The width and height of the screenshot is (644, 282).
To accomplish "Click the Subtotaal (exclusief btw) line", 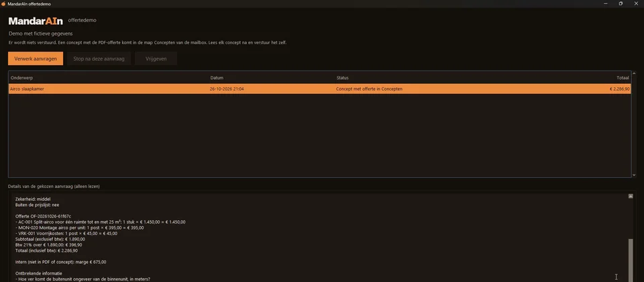I will (x=50, y=239).
